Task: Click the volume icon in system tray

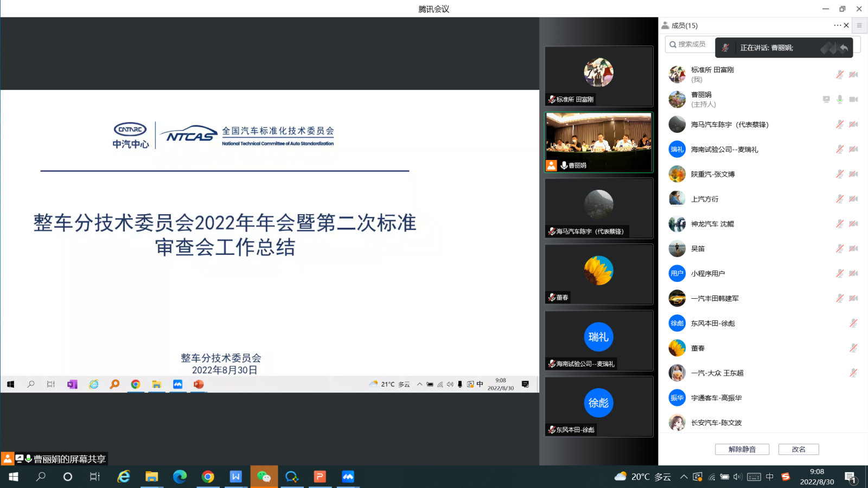Action: [x=736, y=477]
